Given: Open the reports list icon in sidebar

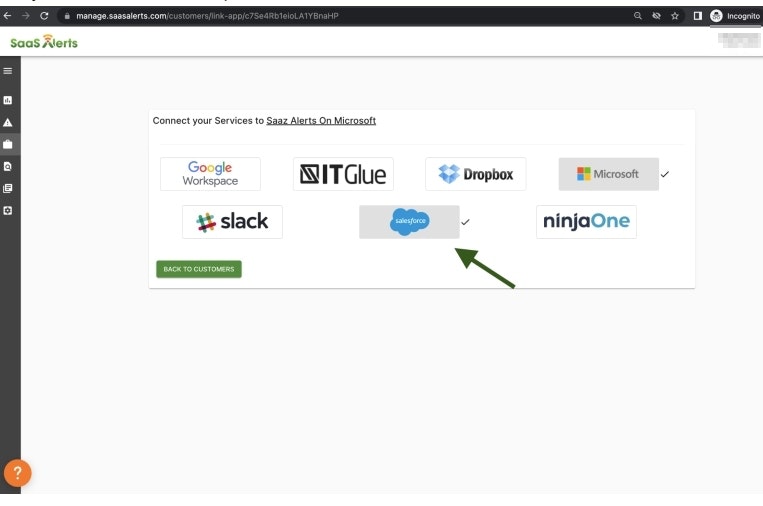Looking at the screenshot, I should coord(8,188).
